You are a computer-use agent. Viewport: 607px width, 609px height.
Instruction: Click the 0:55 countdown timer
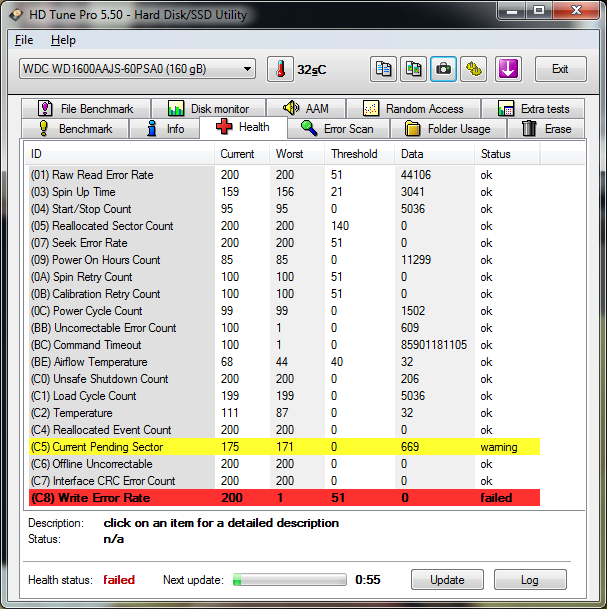(367, 579)
